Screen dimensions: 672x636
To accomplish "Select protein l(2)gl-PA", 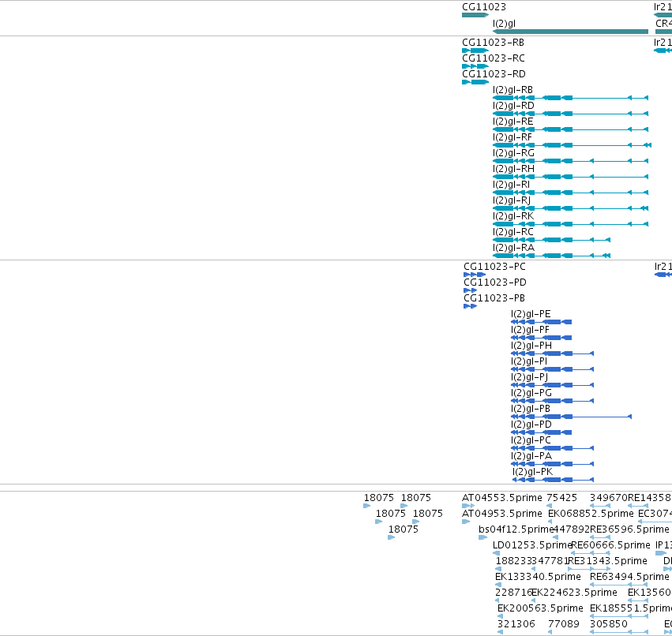I will (553, 464).
